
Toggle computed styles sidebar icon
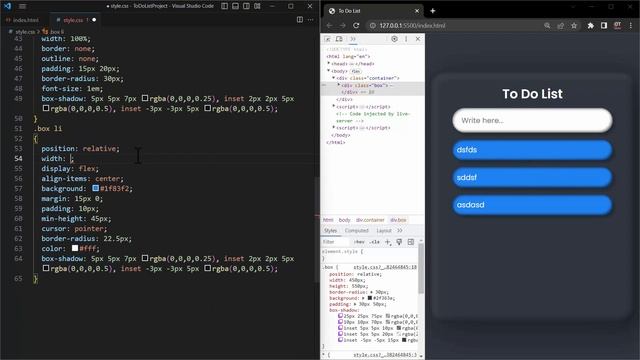coord(411,242)
